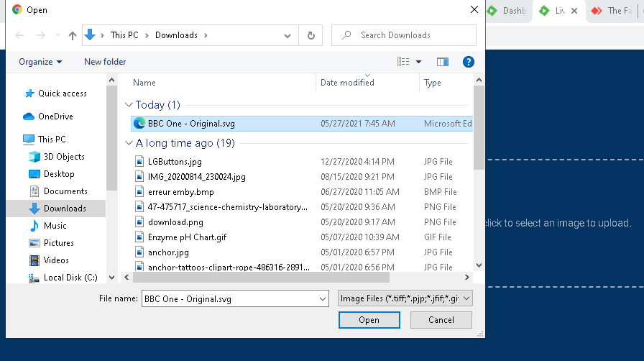
Task: Toggle the preview pane icon
Action: pyautogui.click(x=442, y=62)
